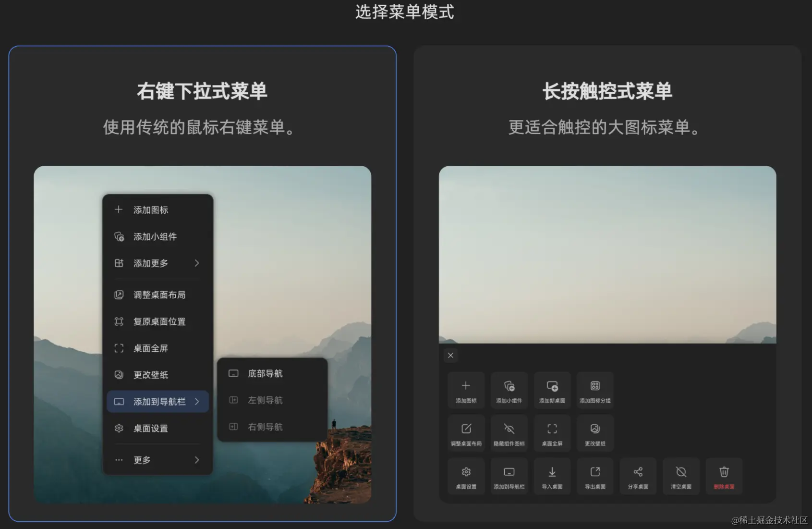
Task: Select 右侧导航 in the navigation submenu
Action: pyautogui.click(x=272, y=427)
